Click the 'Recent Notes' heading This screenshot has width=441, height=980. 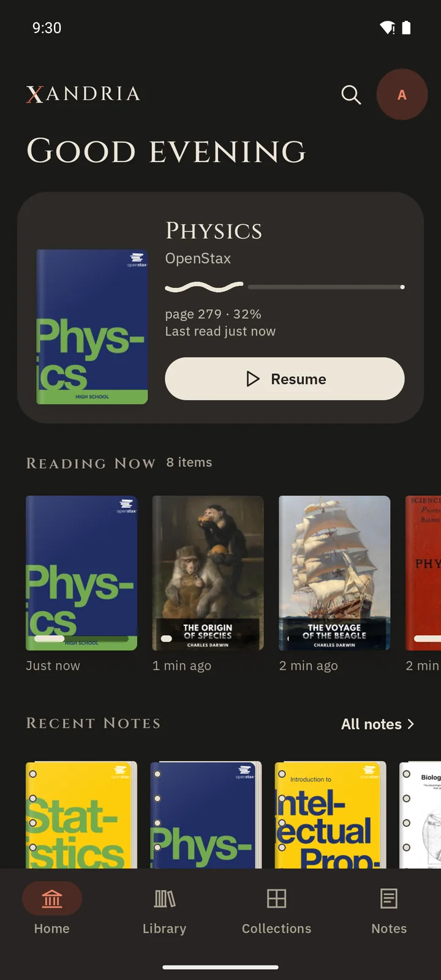(94, 723)
